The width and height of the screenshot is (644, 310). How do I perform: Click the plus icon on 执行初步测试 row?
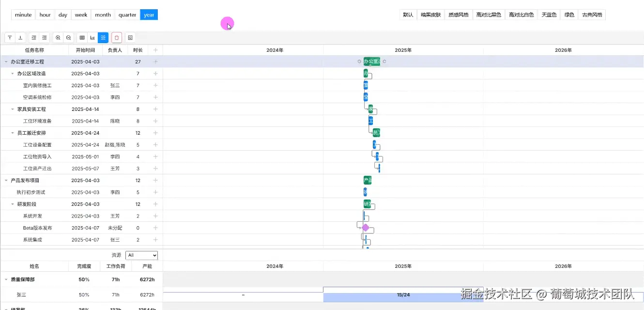pyautogui.click(x=155, y=192)
